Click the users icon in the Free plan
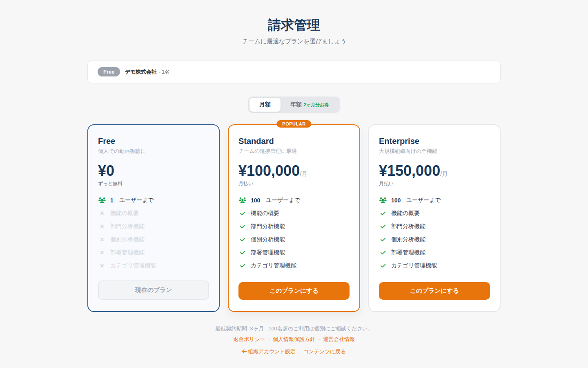 click(102, 200)
